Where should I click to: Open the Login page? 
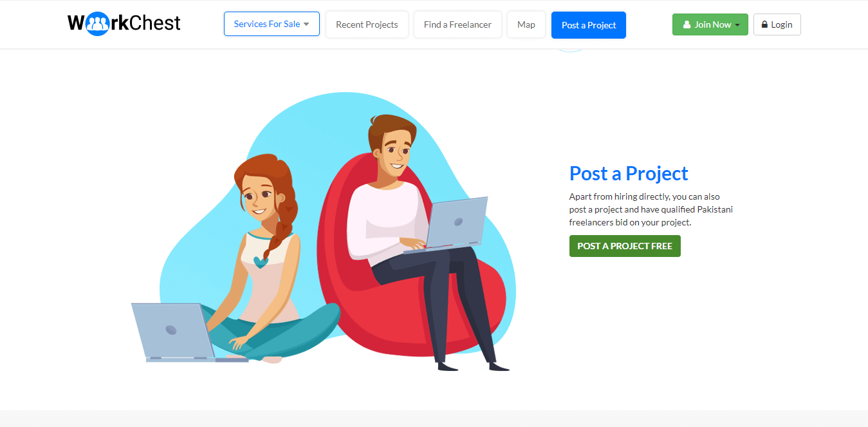coord(777,24)
